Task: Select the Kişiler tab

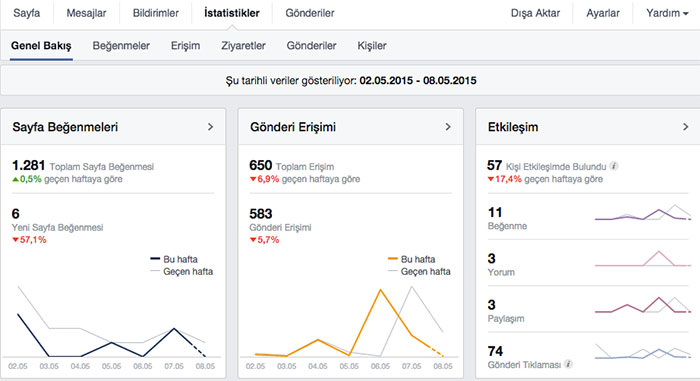Action: (x=372, y=46)
